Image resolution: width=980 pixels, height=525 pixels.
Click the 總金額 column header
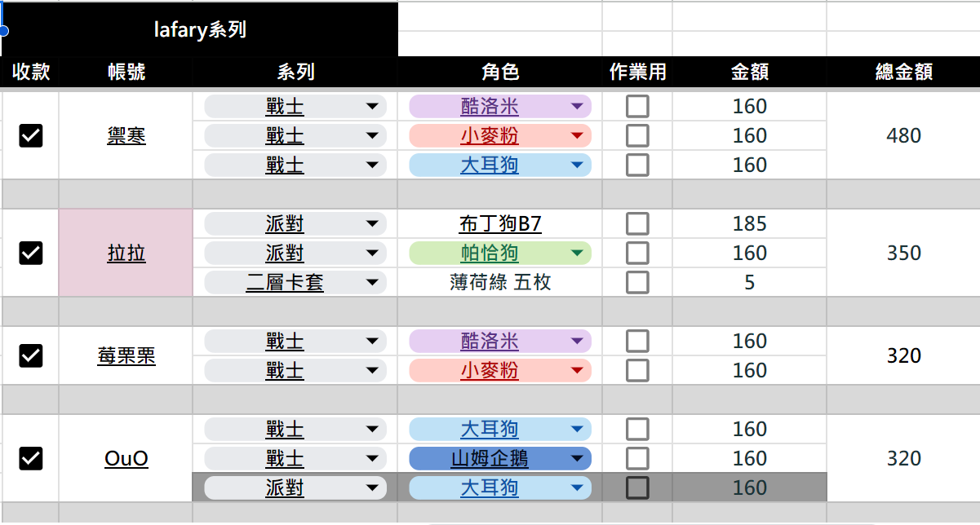903,72
